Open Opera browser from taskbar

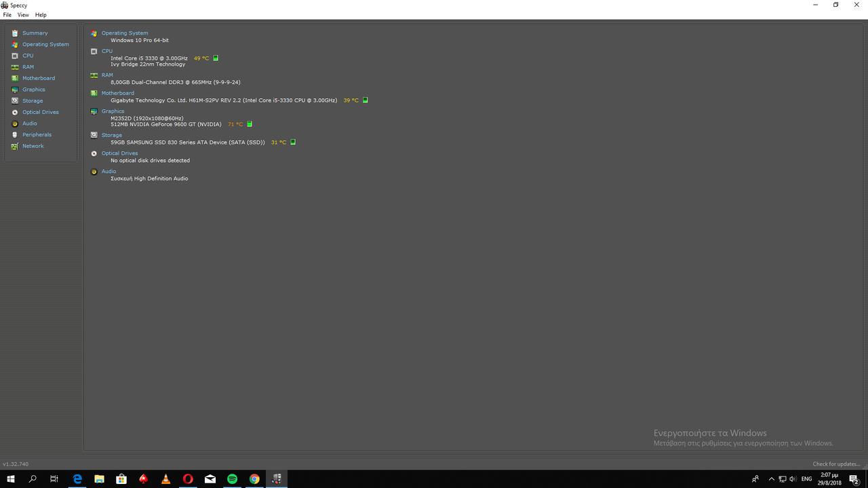188,479
